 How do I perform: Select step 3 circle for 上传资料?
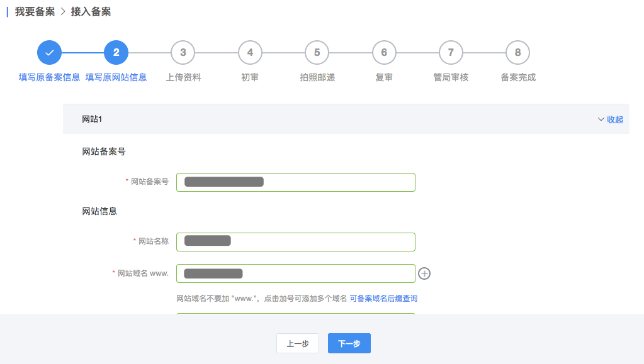coord(183,53)
